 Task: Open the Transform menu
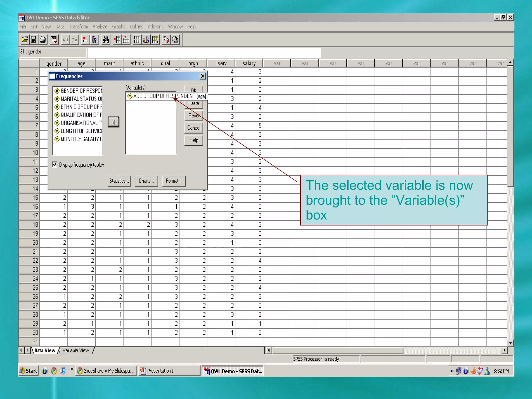pos(78,26)
